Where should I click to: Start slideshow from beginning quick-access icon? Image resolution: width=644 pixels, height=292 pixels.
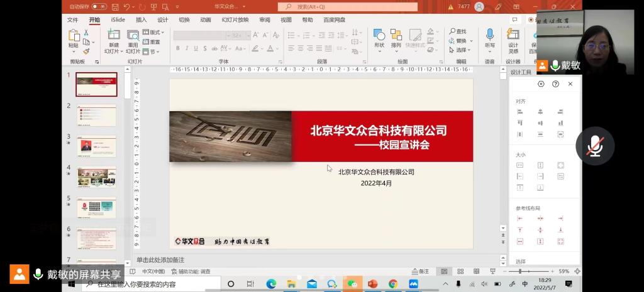click(x=154, y=7)
